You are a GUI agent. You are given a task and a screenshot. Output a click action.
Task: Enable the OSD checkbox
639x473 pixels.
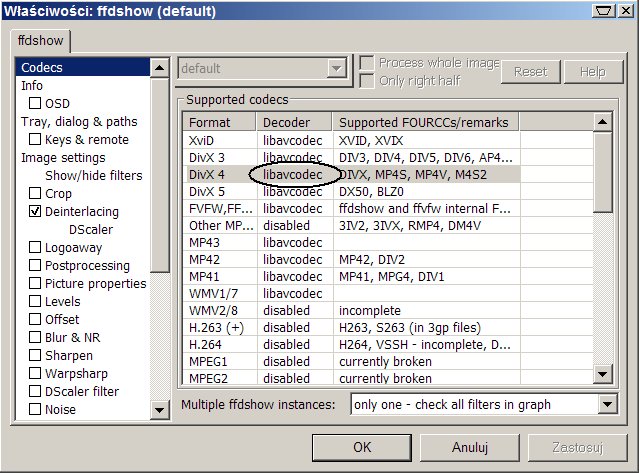point(36,104)
